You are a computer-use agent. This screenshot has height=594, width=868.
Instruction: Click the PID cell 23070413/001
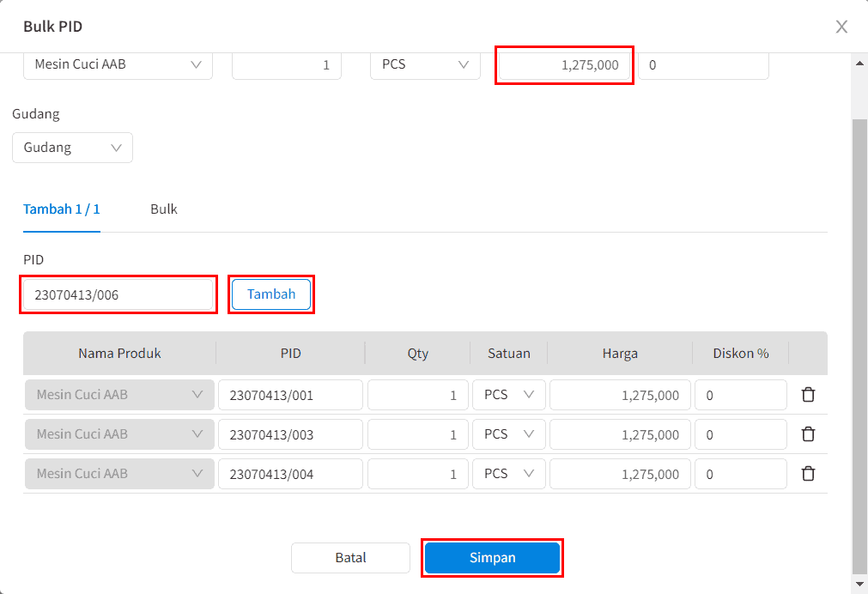tap(291, 395)
